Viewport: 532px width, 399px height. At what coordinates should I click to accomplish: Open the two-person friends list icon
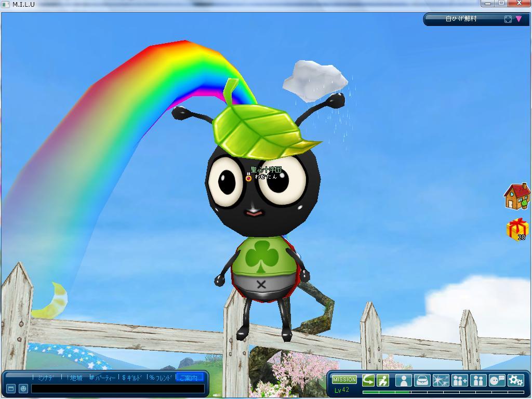pyautogui.click(x=478, y=380)
